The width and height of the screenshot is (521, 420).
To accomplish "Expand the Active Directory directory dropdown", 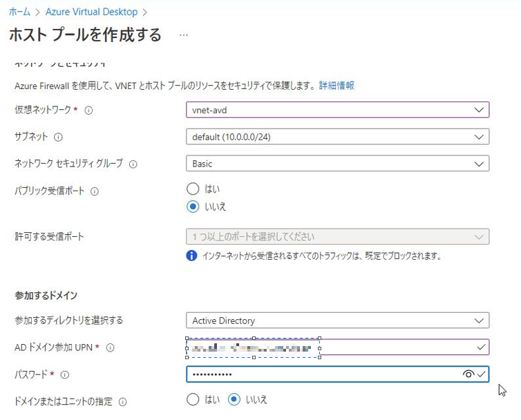I will pyautogui.click(x=338, y=321).
